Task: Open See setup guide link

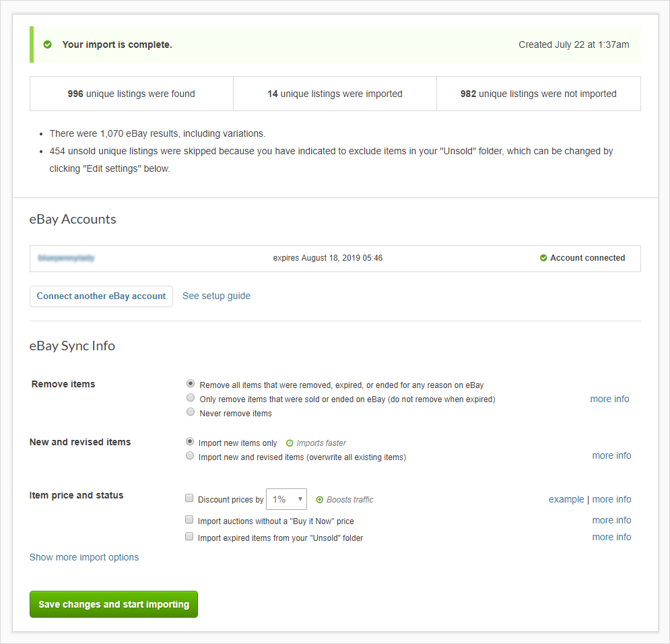Action: click(216, 296)
